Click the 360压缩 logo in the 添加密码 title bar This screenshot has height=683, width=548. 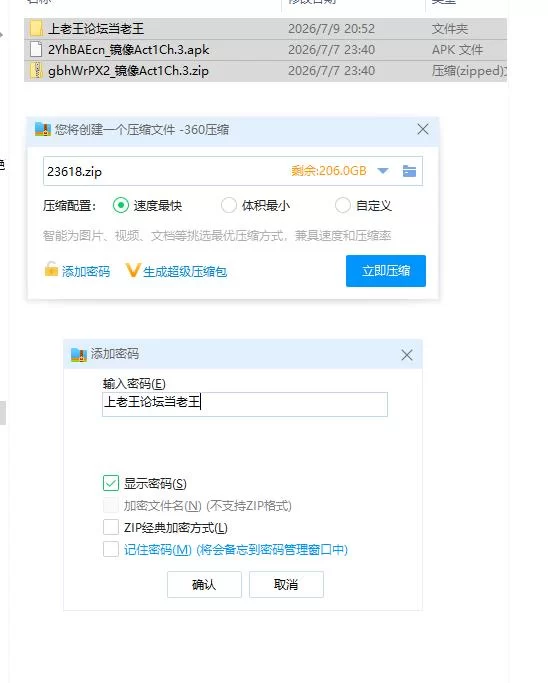coord(79,355)
